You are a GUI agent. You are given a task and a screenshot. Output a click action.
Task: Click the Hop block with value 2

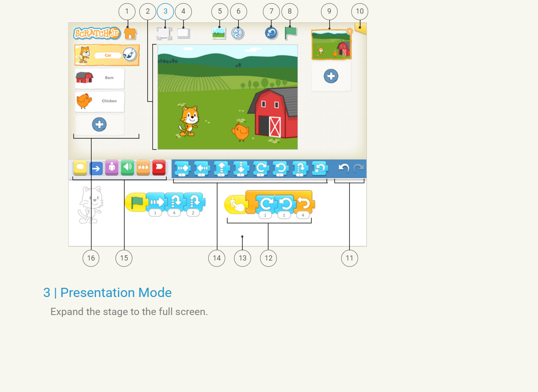coord(194,204)
